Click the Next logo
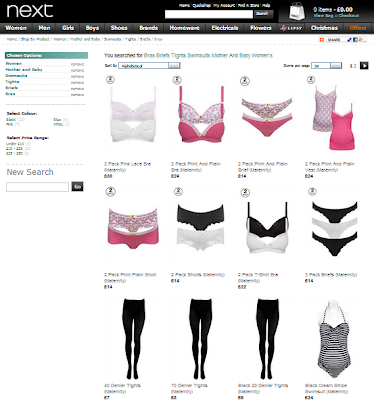The image size is (374, 400). tap(30, 11)
